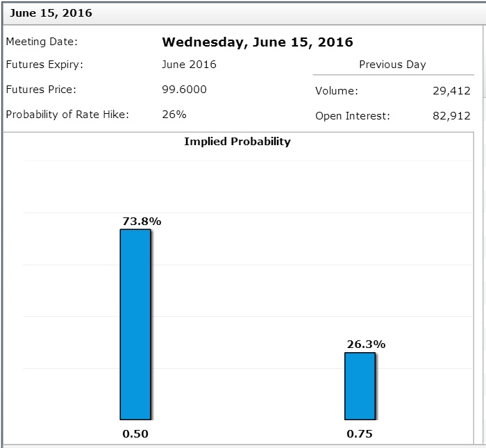The height and width of the screenshot is (448, 486).
Task: Select the 82,912 open interest figure
Action: pos(451,116)
